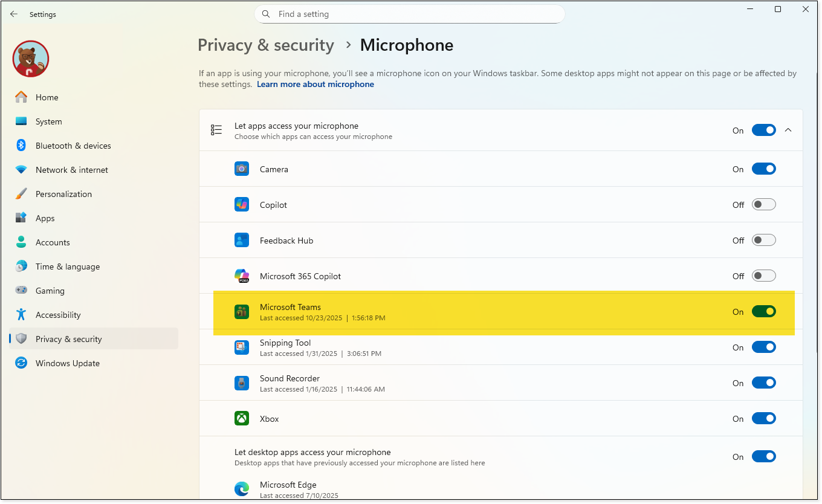Click the Microsoft Edge icon
The image size is (822, 504).
coord(242,489)
